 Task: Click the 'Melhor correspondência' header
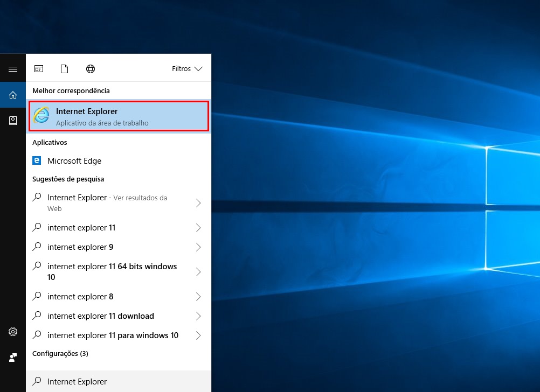point(71,91)
